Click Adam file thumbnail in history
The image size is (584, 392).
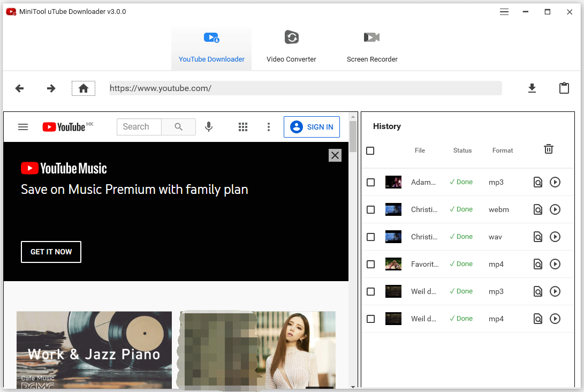coord(393,182)
